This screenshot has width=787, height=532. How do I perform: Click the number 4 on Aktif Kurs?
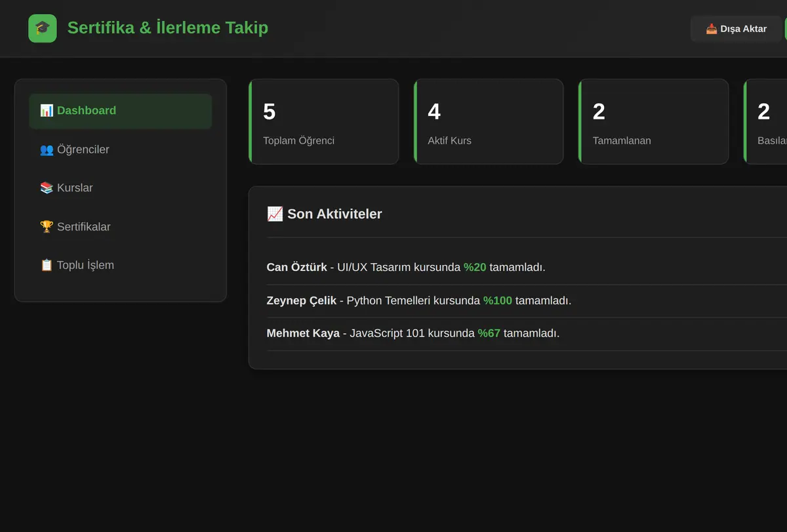coord(434,112)
